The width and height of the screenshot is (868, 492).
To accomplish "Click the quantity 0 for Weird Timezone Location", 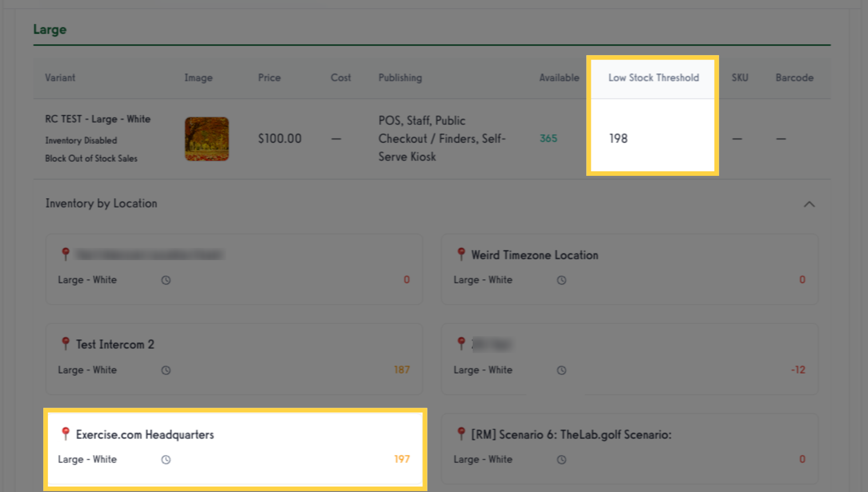I will [802, 280].
